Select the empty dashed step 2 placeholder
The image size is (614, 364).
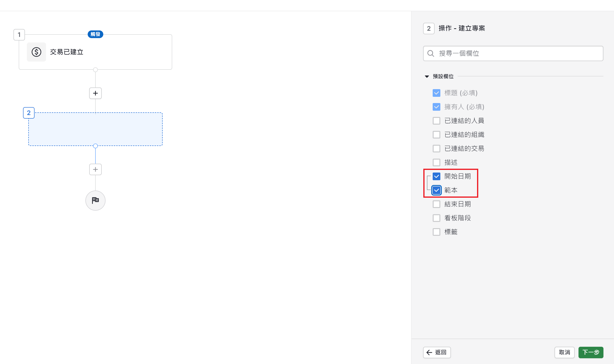[95, 129]
